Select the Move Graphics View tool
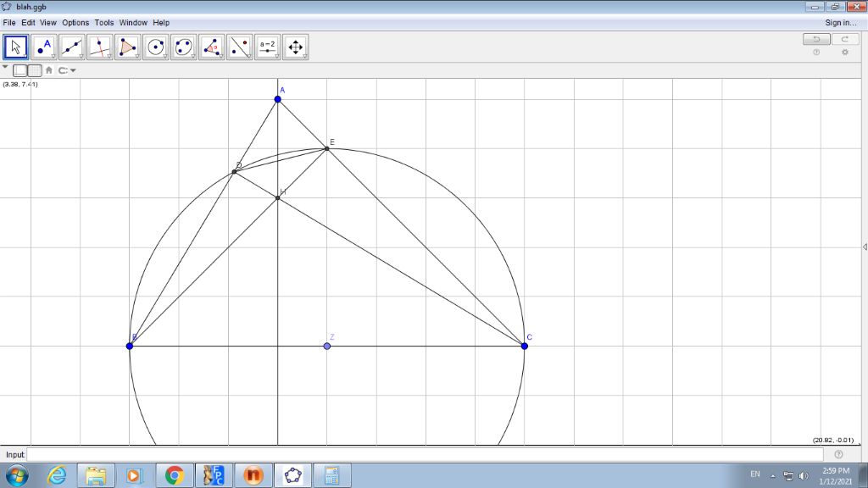 [295, 47]
